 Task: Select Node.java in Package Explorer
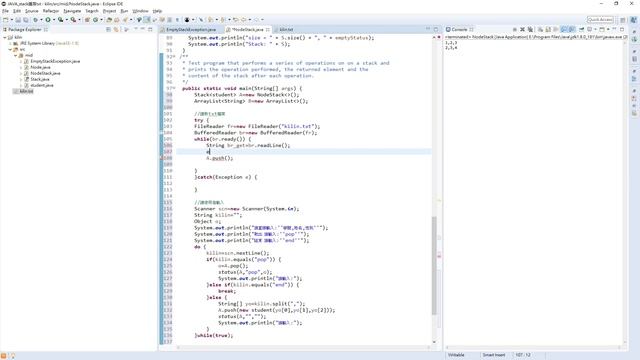(x=40, y=67)
